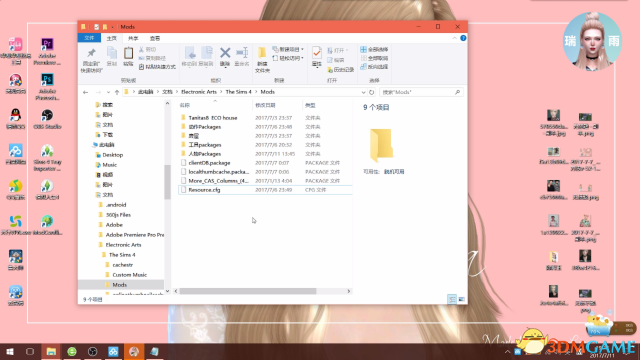Click the breadcrumb chevron after The Sims 4
The width and height of the screenshot is (640, 360).
click(x=256, y=92)
